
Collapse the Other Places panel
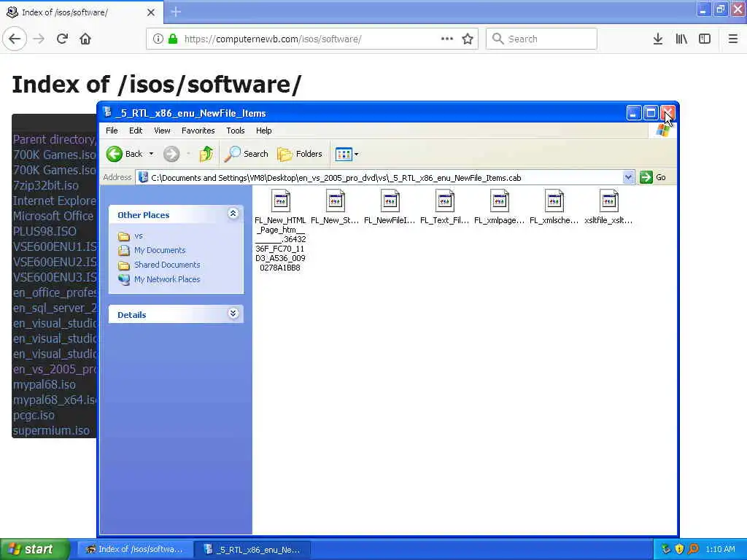233,214
